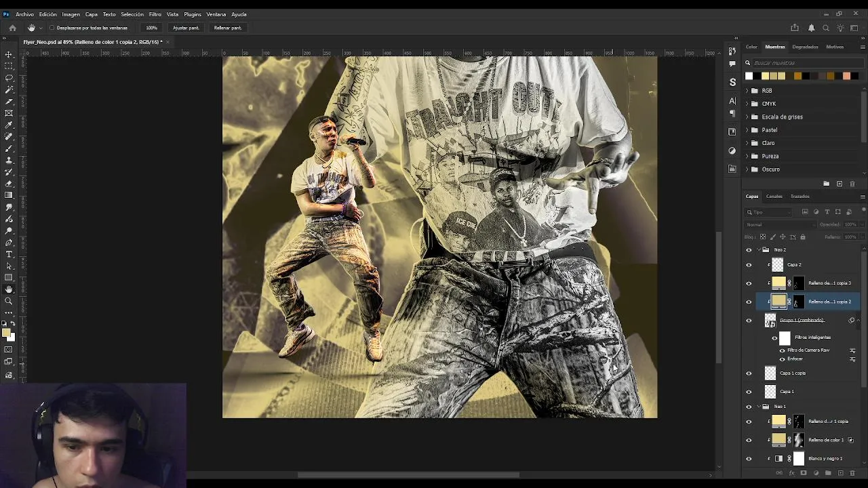Collapse the Neo 2 layer group
The height and width of the screenshot is (488, 868).
[x=758, y=249]
